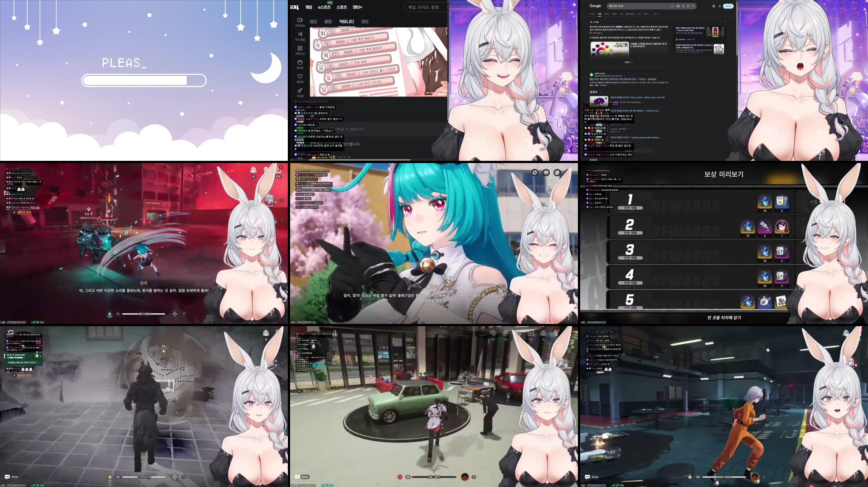Open more options dots on AI overview
The height and width of the screenshot is (487, 868).
coord(725,22)
